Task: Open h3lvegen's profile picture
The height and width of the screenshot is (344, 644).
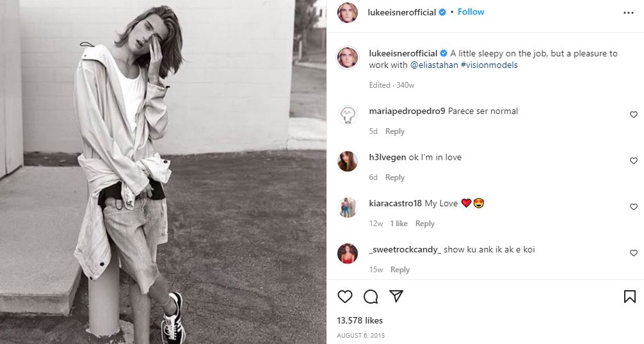Action: point(348,161)
